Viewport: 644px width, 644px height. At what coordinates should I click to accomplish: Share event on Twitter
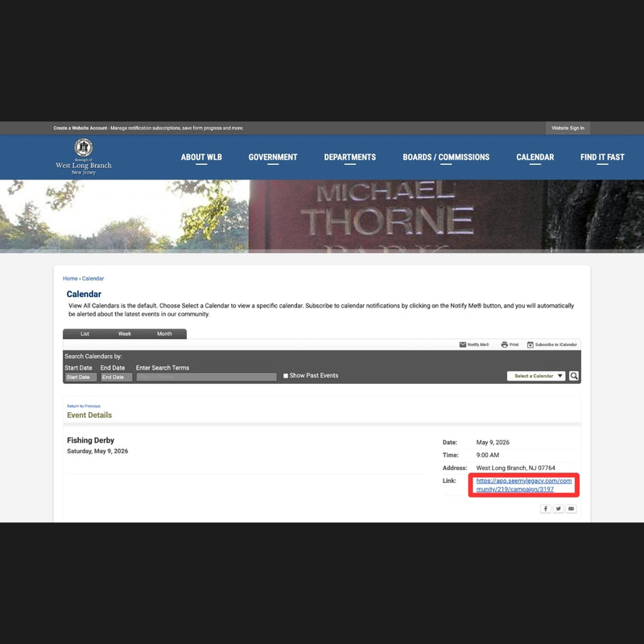(558, 509)
